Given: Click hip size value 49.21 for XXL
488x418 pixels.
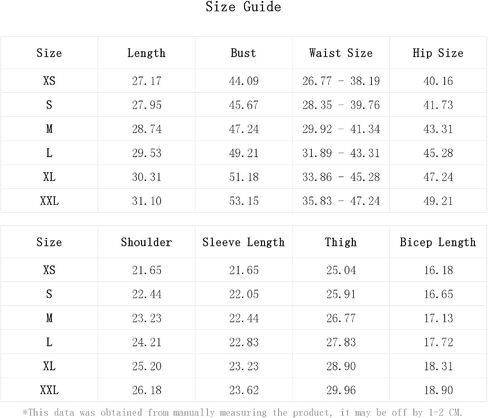Looking at the screenshot, I should tap(438, 201).
